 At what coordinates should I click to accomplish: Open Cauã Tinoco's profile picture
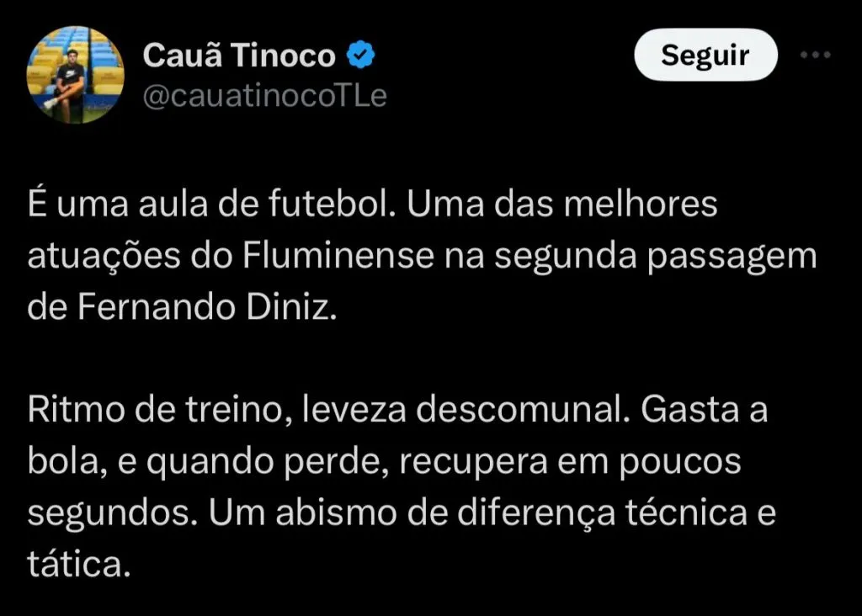(75, 75)
